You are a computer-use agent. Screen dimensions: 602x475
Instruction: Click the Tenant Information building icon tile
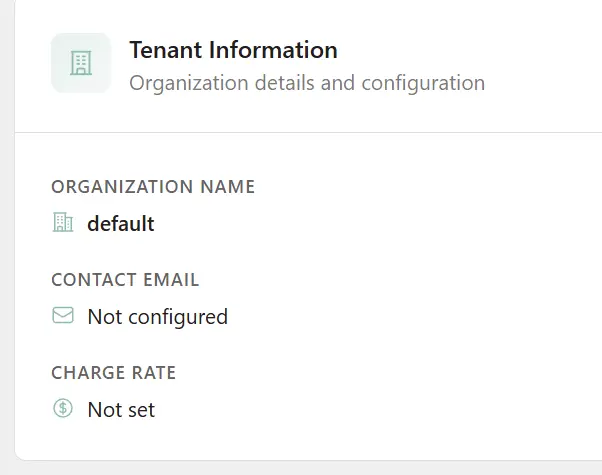[80, 64]
